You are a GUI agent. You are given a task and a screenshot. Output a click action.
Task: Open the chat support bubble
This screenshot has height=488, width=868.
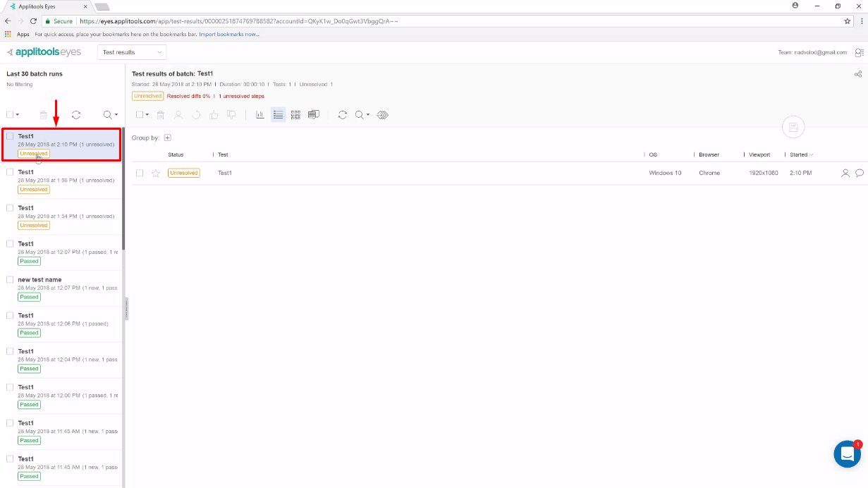click(x=847, y=454)
